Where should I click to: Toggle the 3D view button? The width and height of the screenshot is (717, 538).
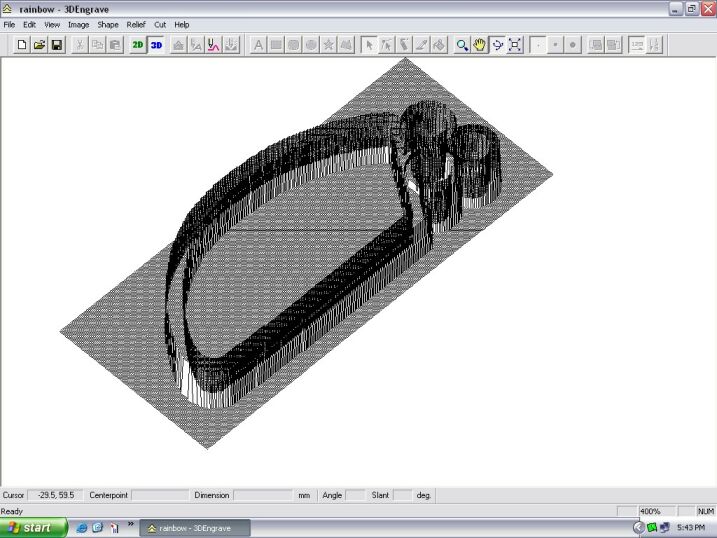156,45
